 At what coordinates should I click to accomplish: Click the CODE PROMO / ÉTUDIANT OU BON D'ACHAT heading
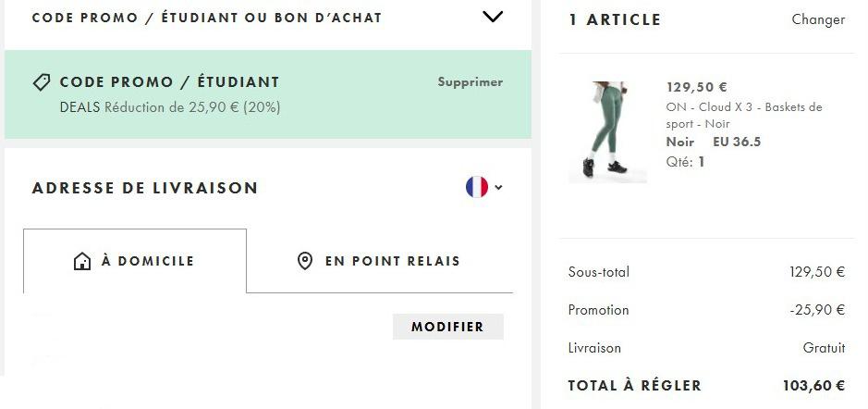(207, 18)
